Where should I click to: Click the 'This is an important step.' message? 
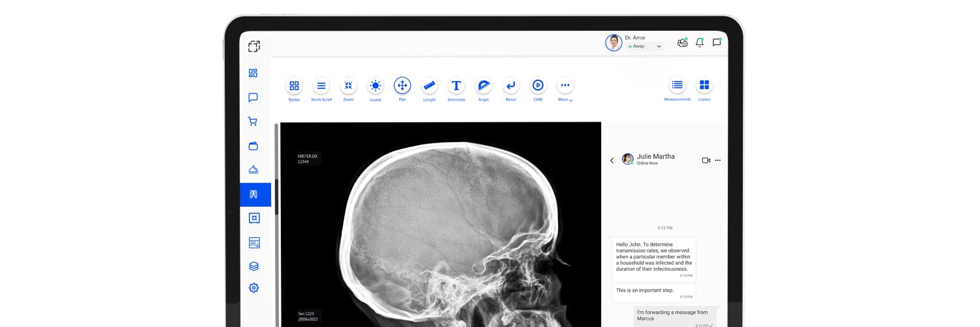click(654, 292)
